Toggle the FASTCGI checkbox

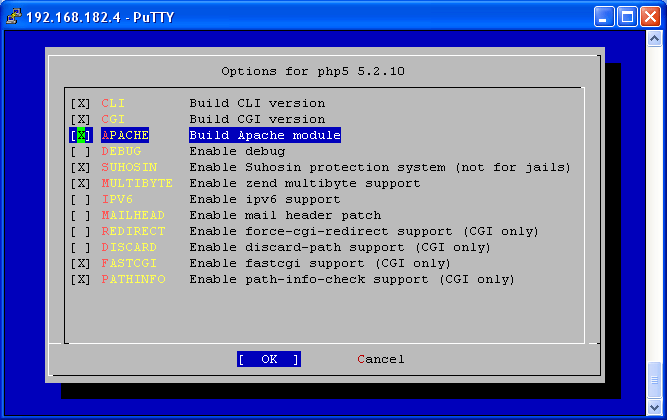(x=80, y=263)
